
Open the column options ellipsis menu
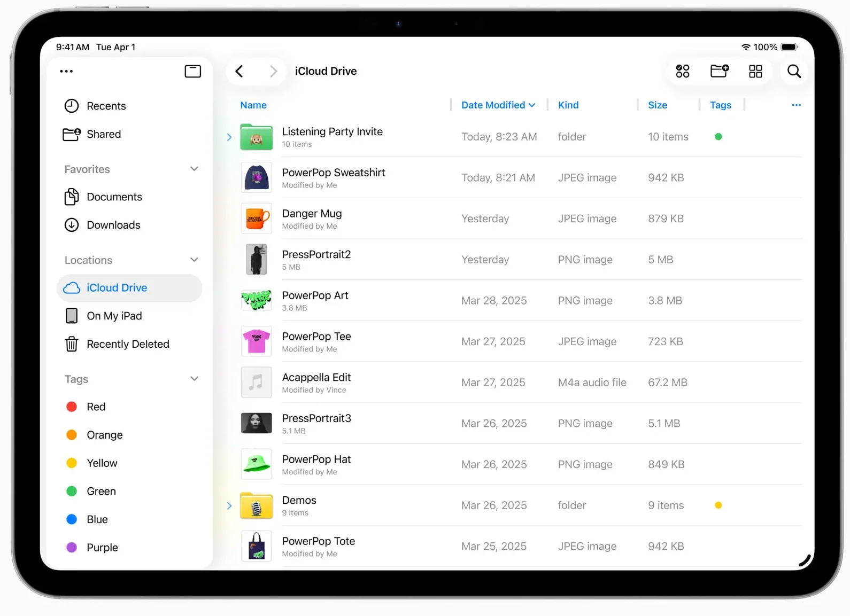pyautogui.click(x=796, y=105)
